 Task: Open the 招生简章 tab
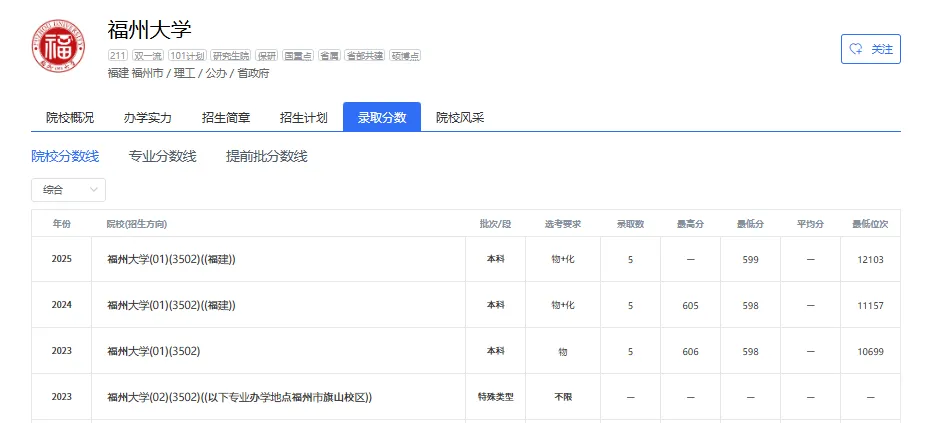226,117
